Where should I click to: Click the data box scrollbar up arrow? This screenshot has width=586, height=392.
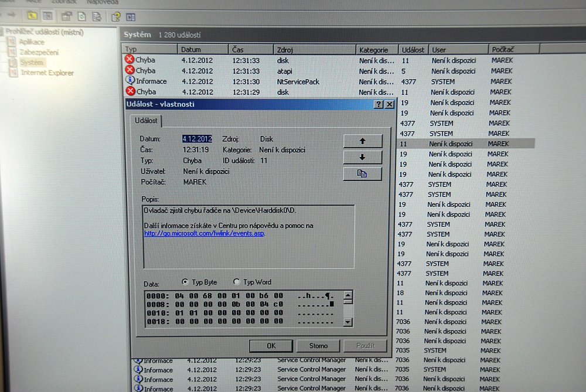coord(347,296)
